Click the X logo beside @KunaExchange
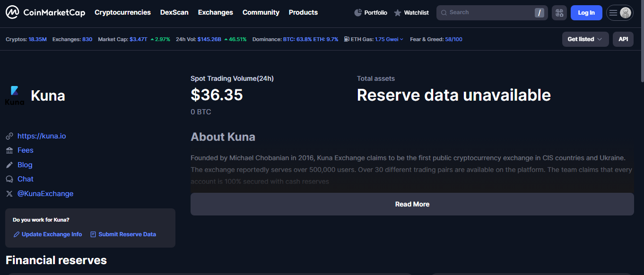 (x=9, y=194)
